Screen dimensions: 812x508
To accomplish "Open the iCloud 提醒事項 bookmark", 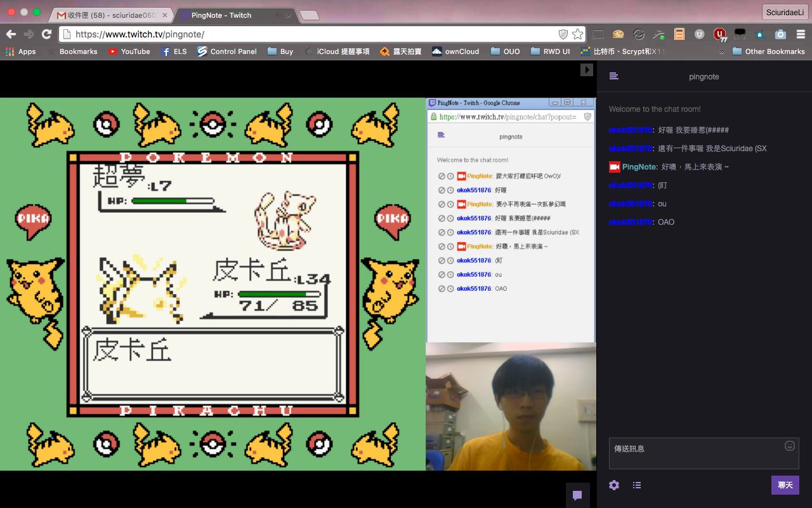I will click(337, 51).
